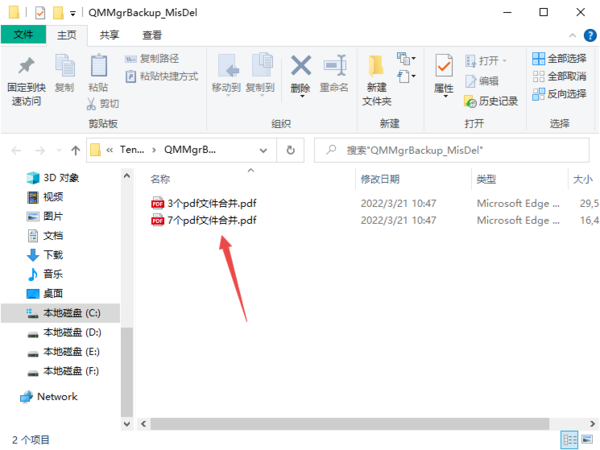Switch to the View (查看) tab

pos(152,35)
